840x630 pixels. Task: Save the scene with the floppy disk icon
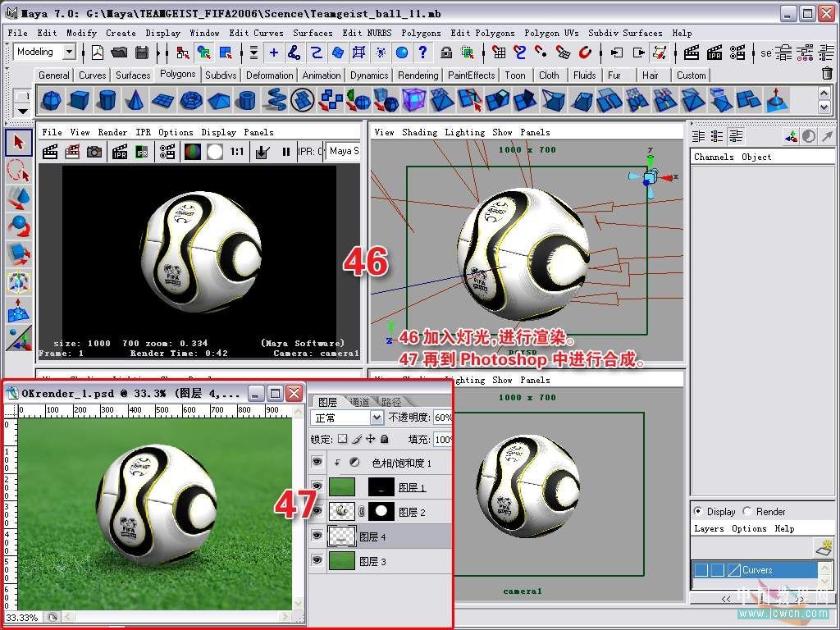pyautogui.click(x=141, y=52)
